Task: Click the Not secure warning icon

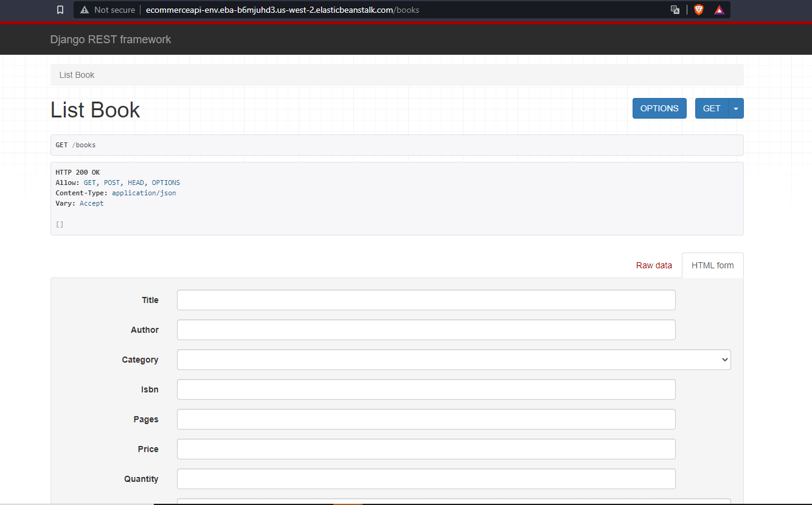Action: tap(83, 10)
